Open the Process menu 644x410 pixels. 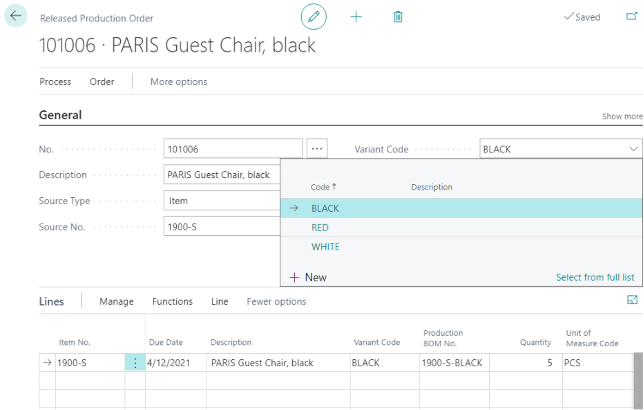(55, 82)
